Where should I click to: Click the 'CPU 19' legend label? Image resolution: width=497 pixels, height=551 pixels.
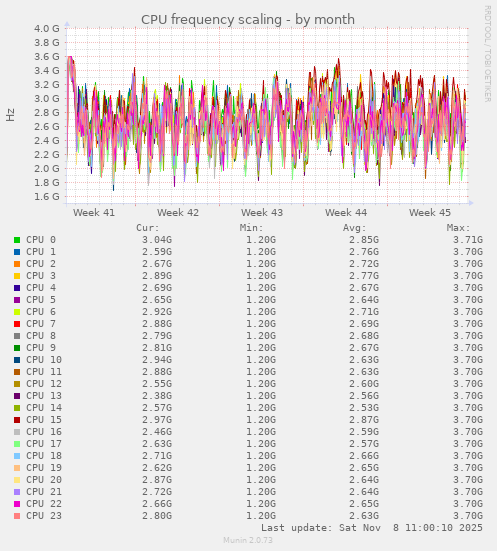[x=44, y=468]
